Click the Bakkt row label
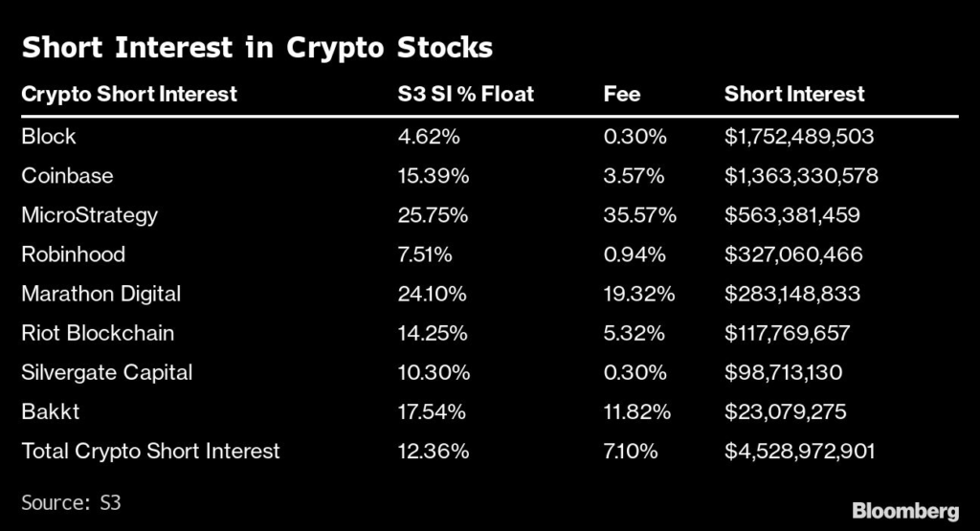This screenshot has width=980, height=531. click(49, 411)
